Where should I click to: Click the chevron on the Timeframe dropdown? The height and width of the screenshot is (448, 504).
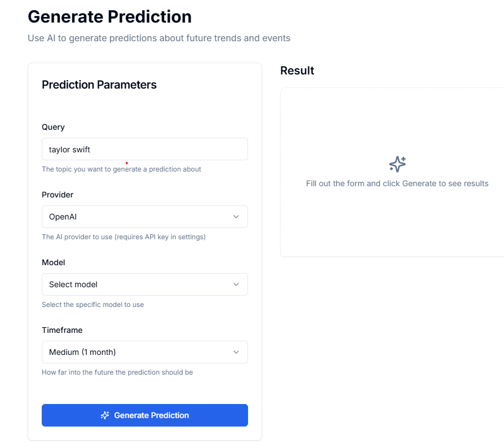pos(237,352)
